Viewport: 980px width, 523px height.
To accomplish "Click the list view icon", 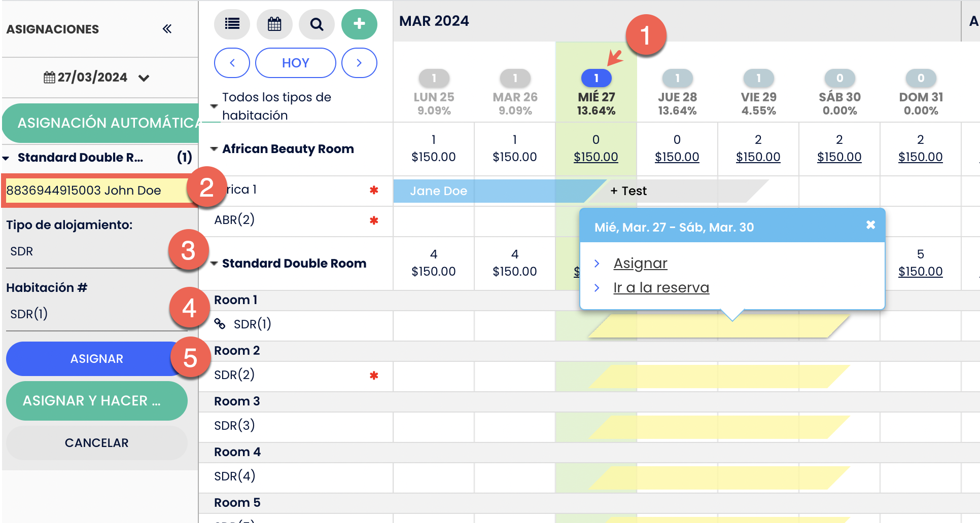I will pos(232,24).
